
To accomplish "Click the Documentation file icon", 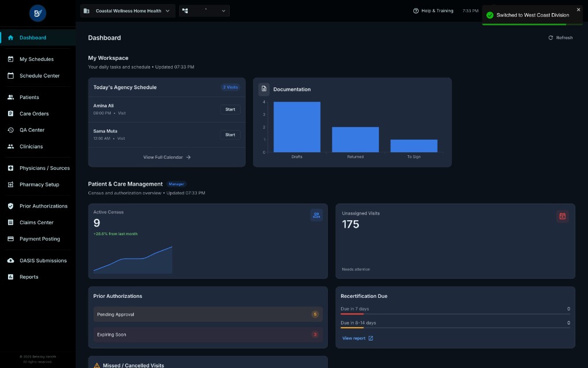I will [264, 89].
